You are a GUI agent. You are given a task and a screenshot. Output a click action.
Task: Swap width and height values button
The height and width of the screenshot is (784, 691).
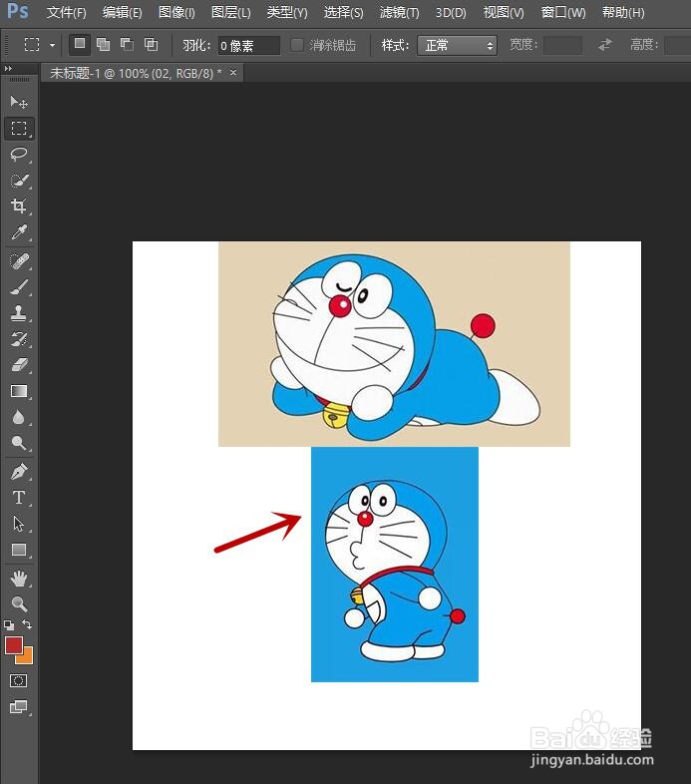605,45
